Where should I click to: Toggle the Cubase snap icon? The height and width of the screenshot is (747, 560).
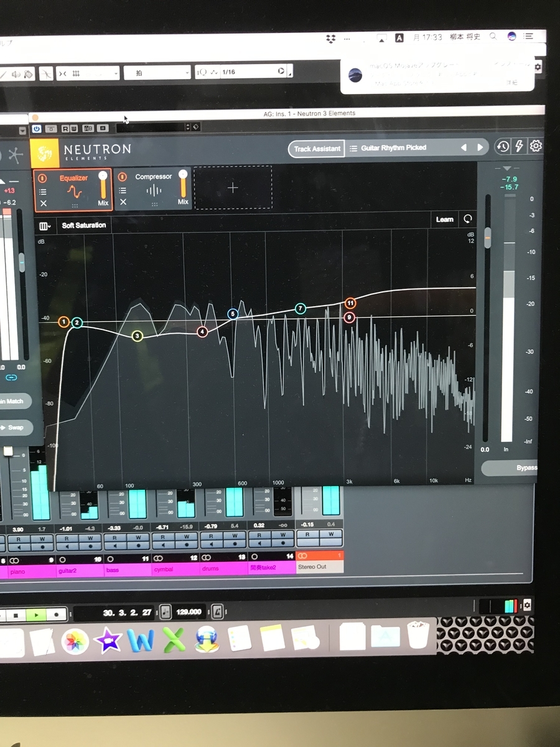pyautogui.click(x=47, y=73)
